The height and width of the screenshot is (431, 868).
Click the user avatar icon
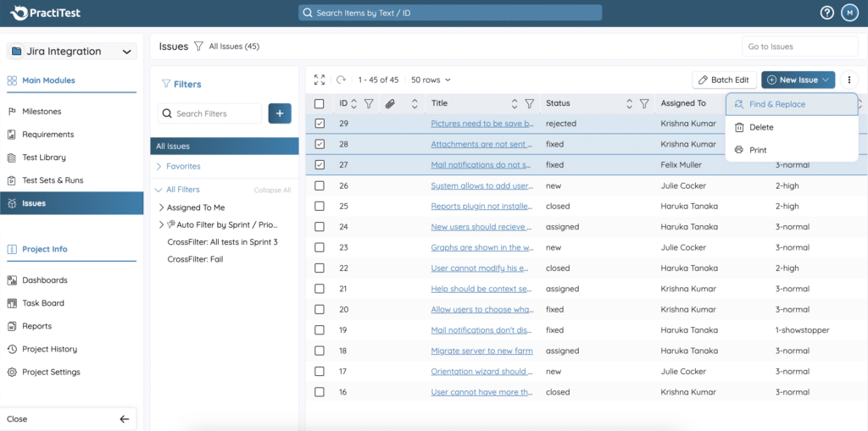pos(850,13)
